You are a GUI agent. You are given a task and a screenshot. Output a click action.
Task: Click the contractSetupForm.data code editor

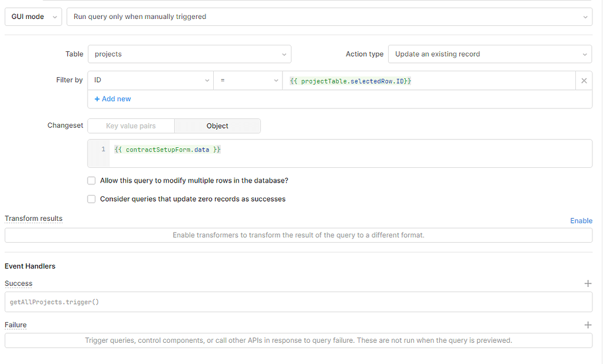[x=340, y=154]
